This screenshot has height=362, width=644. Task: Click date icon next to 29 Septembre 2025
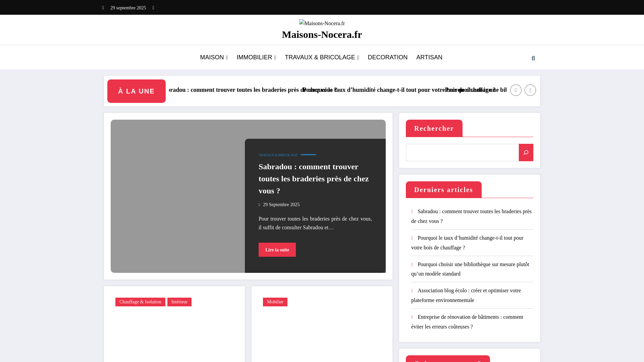(x=260, y=204)
